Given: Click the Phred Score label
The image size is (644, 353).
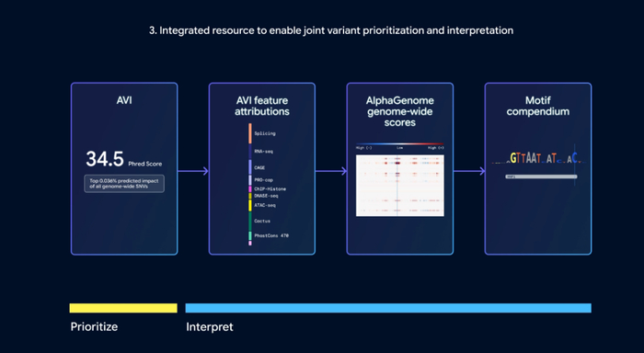Looking at the screenshot, I should [145, 164].
